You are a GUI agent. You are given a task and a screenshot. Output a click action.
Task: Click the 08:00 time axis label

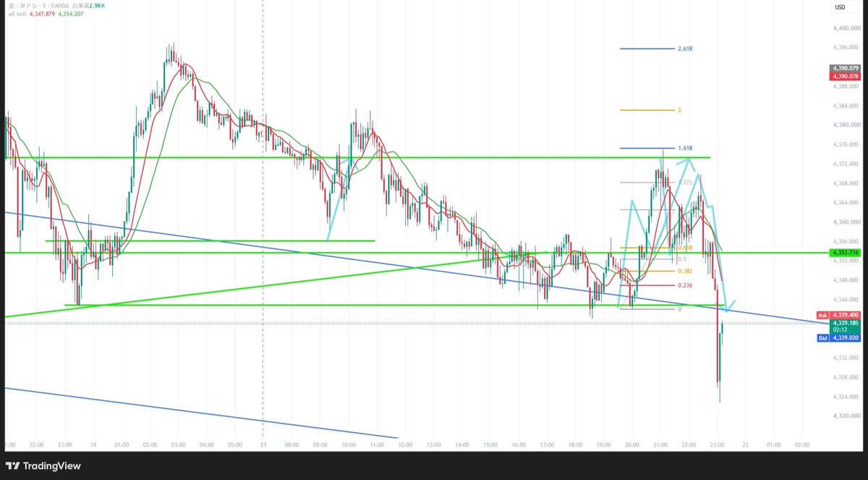(292, 445)
